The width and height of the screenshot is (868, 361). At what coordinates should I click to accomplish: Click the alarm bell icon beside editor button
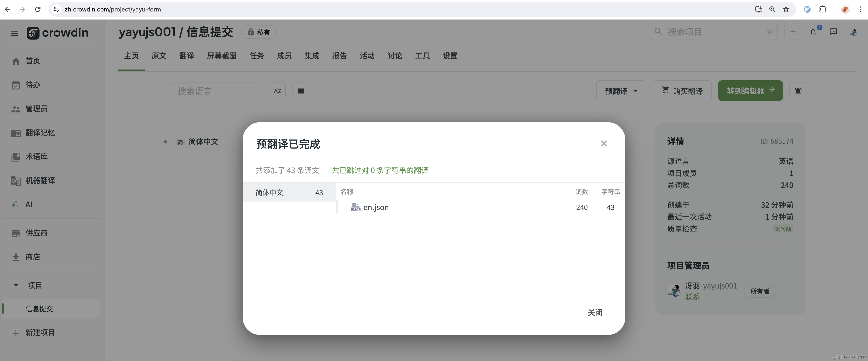click(797, 91)
